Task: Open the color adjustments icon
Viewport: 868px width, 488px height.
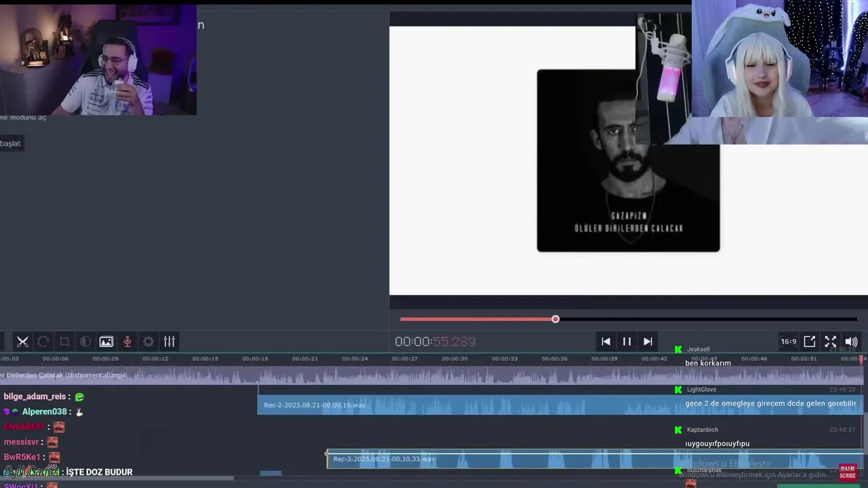Action: [x=85, y=342]
